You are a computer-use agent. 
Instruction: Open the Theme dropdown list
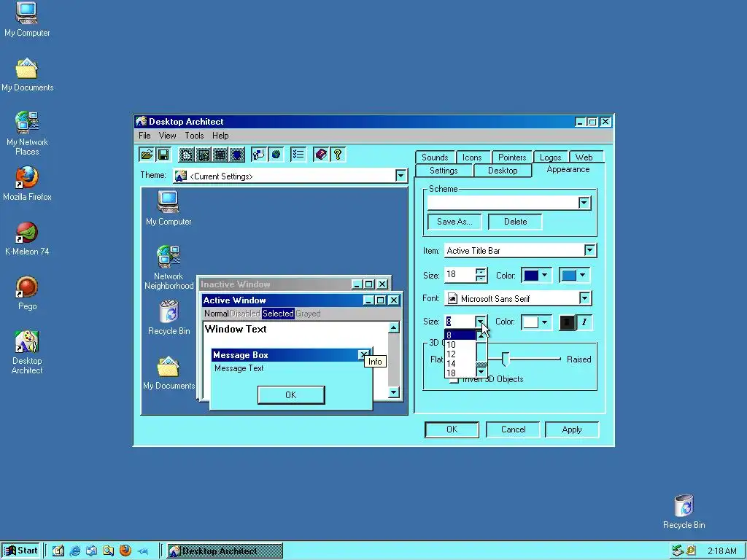click(400, 176)
